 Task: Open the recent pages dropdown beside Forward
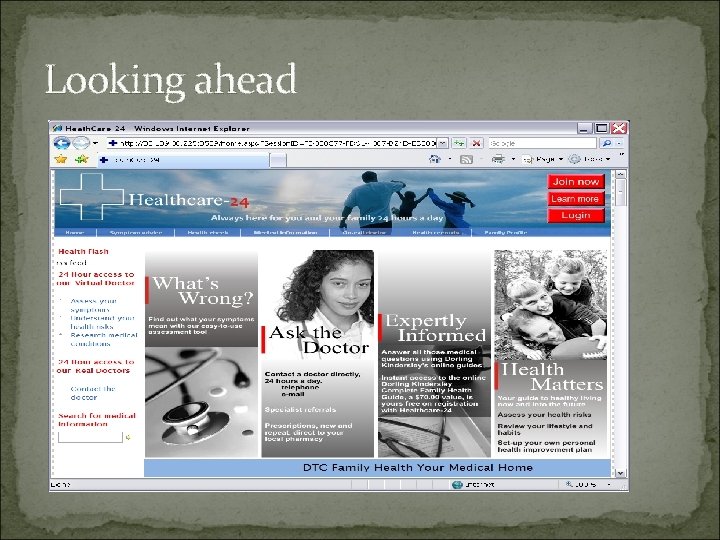[x=95, y=143]
